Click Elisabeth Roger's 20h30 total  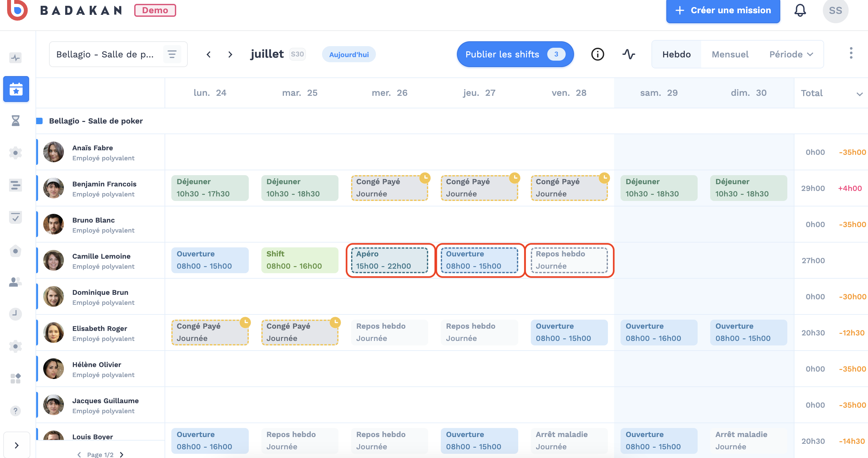(x=813, y=333)
